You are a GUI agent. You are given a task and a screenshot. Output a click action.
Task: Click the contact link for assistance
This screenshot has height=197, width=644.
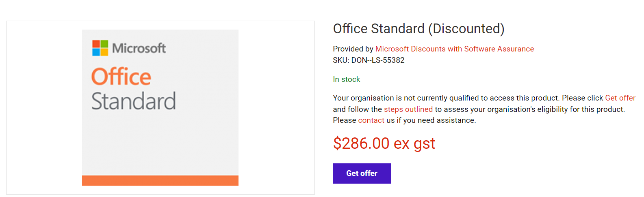pyautogui.click(x=371, y=120)
